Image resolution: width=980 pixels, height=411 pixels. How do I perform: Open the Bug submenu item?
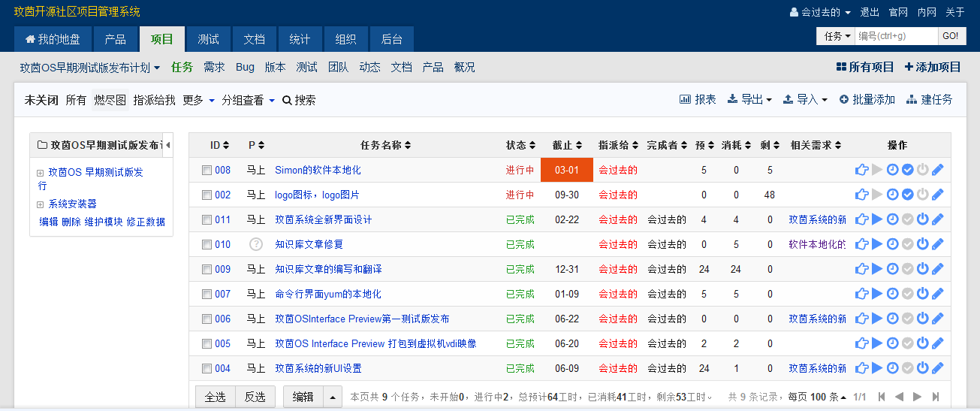coord(245,67)
